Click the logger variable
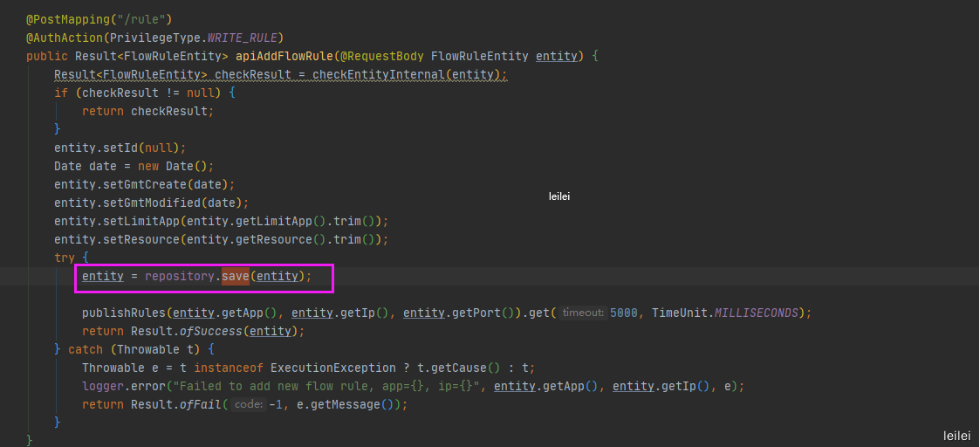 point(102,387)
